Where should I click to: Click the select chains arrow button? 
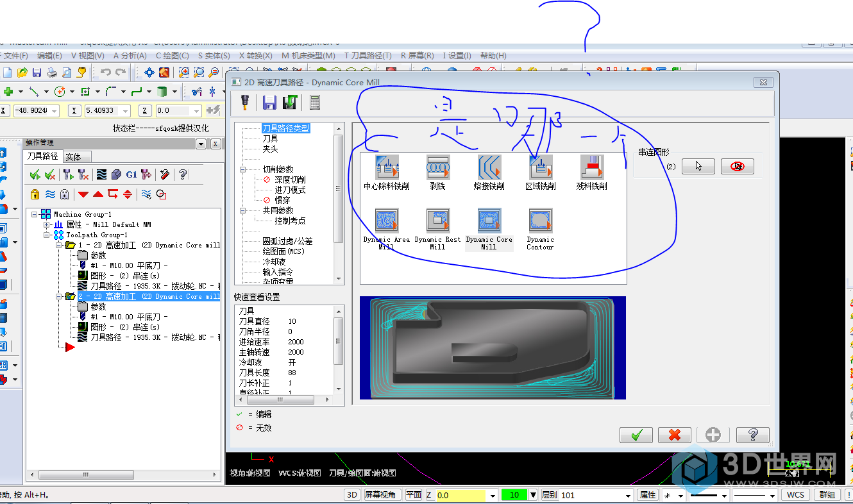[698, 166]
